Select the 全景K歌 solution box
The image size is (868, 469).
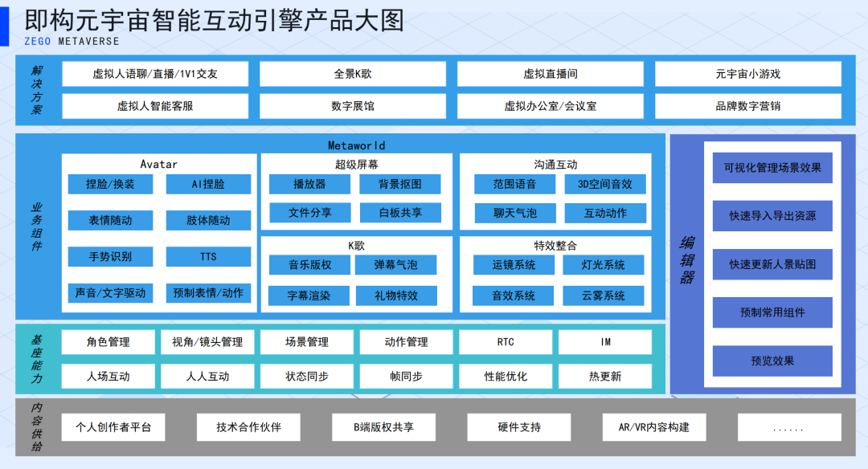click(x=352, y=74)
